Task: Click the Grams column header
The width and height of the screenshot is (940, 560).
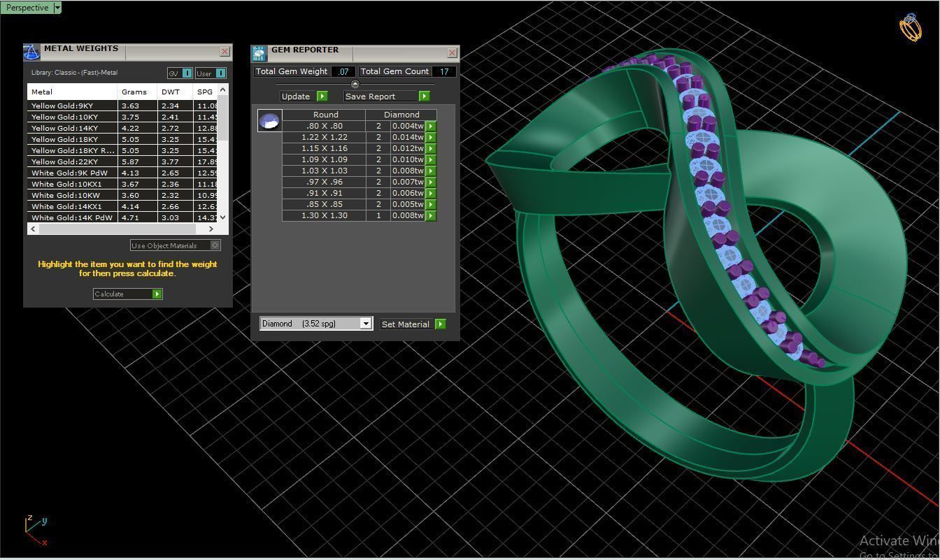Action: coord(137,92)
